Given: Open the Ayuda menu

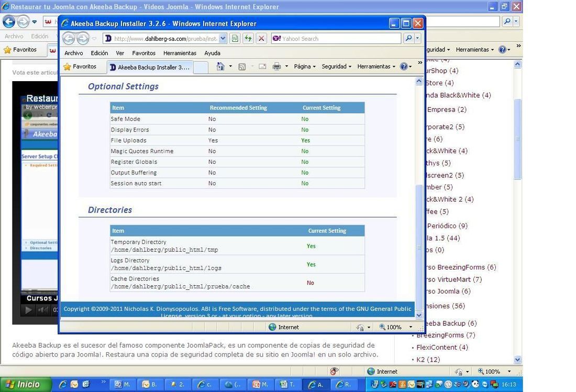Looking at the screenshot, I should (212, 53).
